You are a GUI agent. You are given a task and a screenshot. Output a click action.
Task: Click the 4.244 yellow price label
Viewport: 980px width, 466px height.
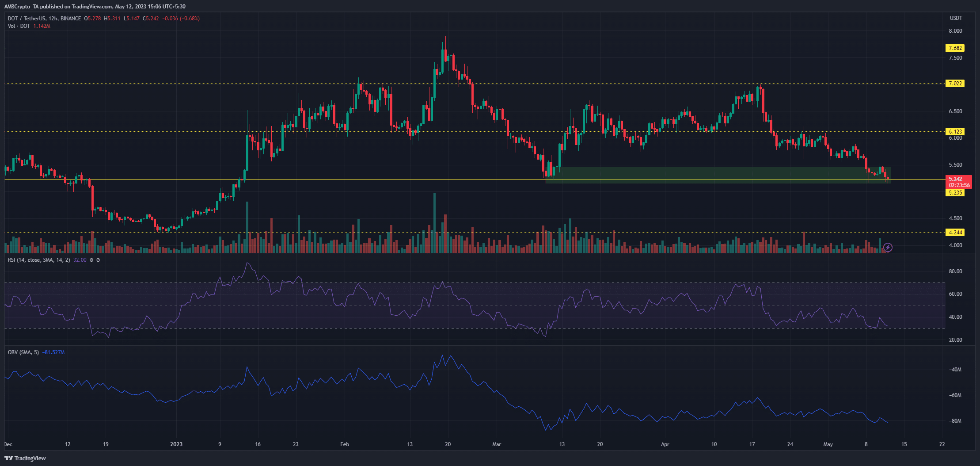click(x=955, y=232)
